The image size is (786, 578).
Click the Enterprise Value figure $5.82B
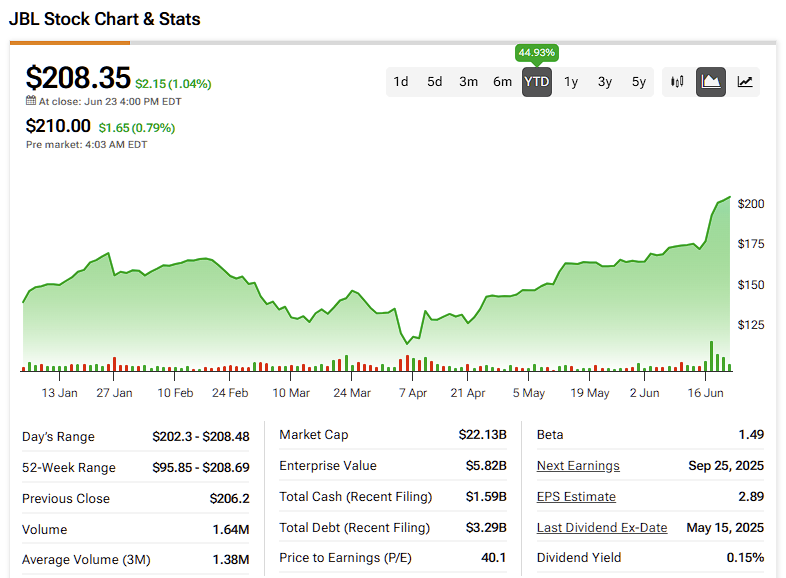(486, 466)
